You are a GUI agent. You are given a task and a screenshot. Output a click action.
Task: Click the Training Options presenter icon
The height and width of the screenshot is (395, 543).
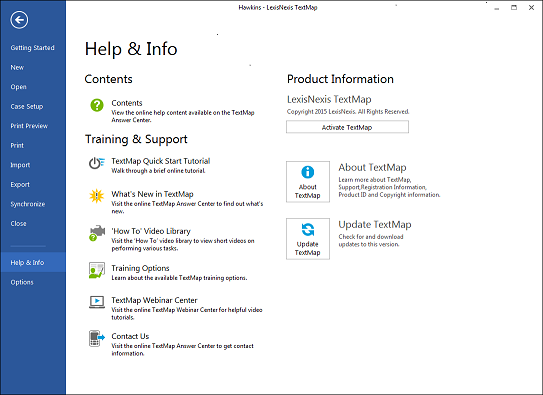[97, 270]
